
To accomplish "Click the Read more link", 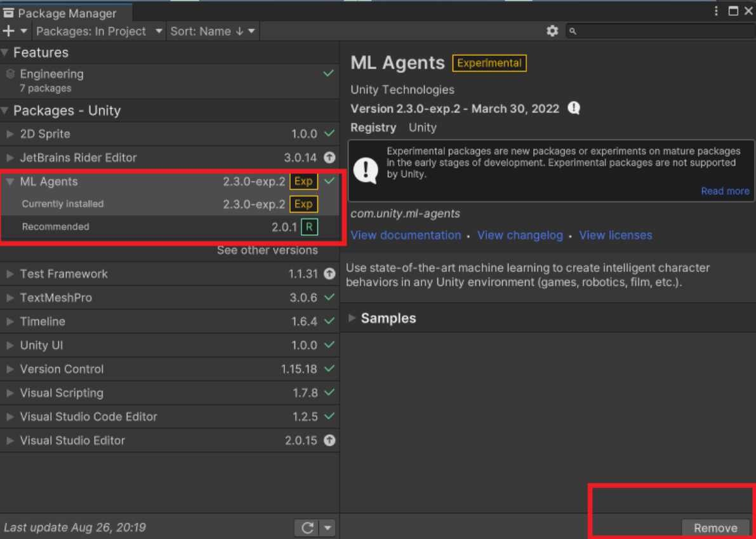I will [x=725, y=191].
